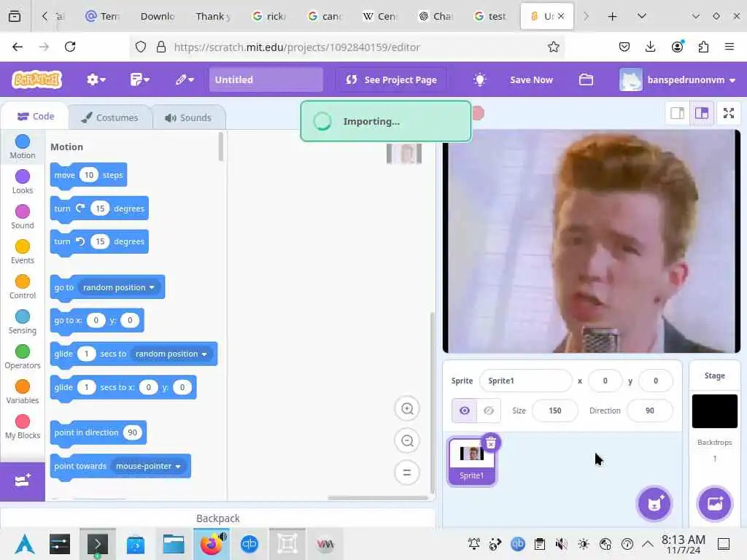Click the sprite x position field
This screenshot has height=560, width=747.
coord(605,381)
